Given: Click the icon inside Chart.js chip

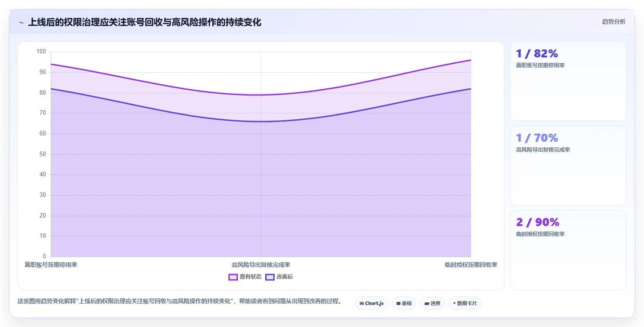Looking at the screenshot, I should 362,304.
